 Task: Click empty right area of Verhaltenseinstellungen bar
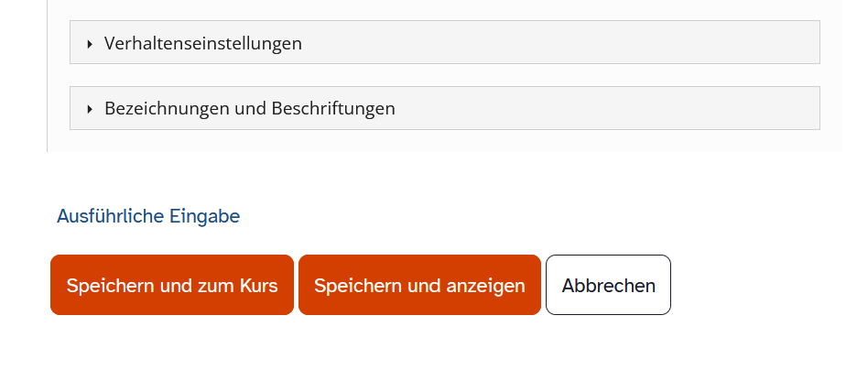pyautogui.click(x=641, y=43)
